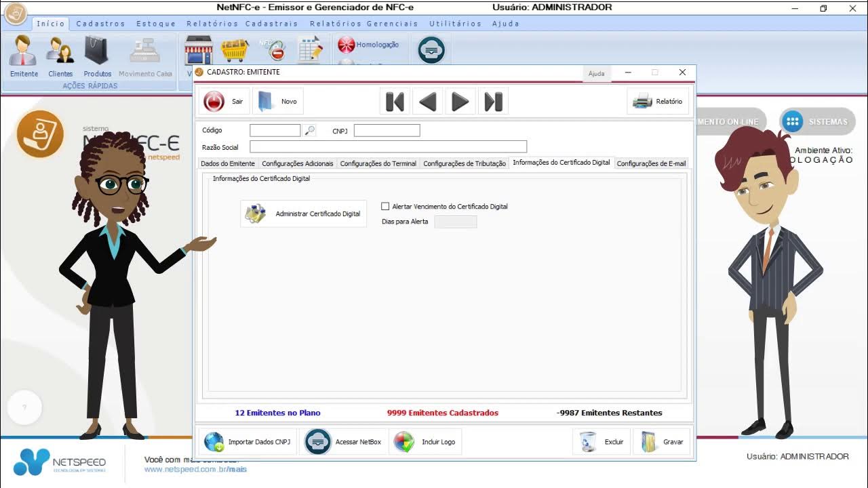This screenshot has width=868, height=488.
Task: Minimize the Cadastro Emitente dialog
Action: coord(629,73)
